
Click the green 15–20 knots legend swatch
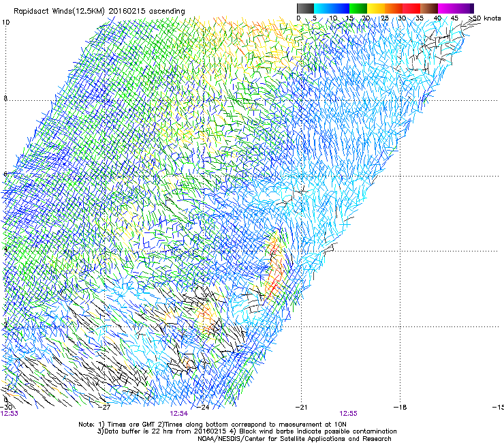pyautogui.click(x=358, y=8)
